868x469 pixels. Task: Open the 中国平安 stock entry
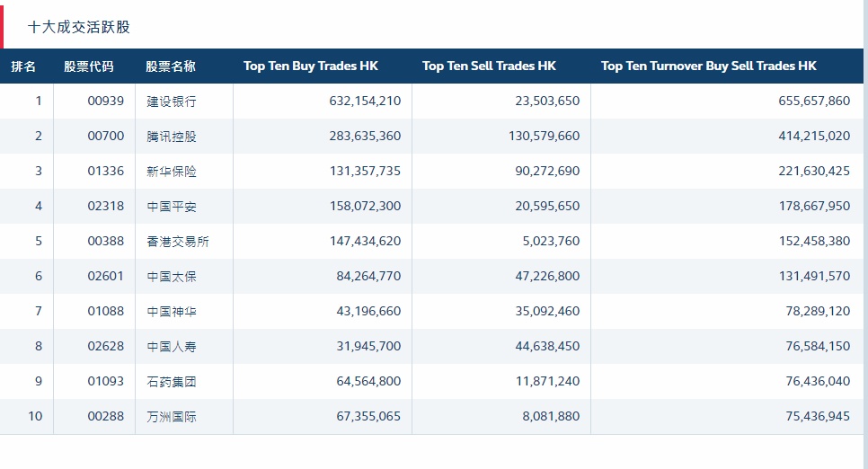pyautogui.click(x=172, y=207)
